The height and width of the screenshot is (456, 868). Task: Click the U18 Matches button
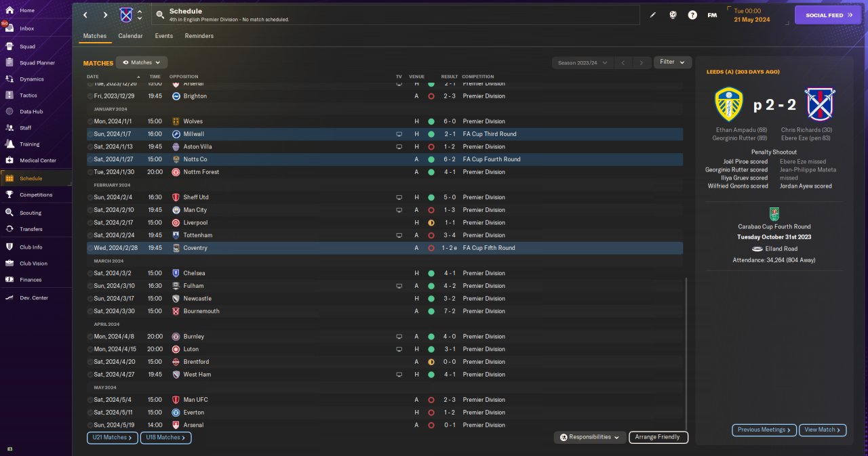pyautogui.click(x=165, y=438)
